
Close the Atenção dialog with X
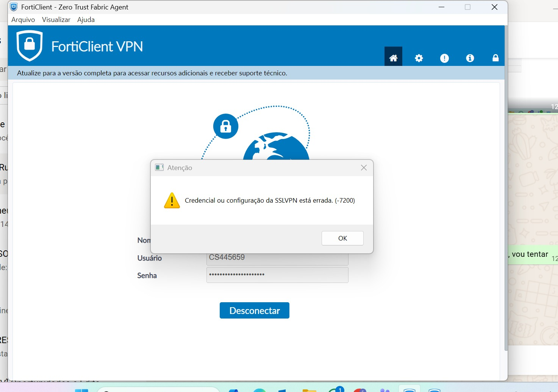[x=364, y=167]
